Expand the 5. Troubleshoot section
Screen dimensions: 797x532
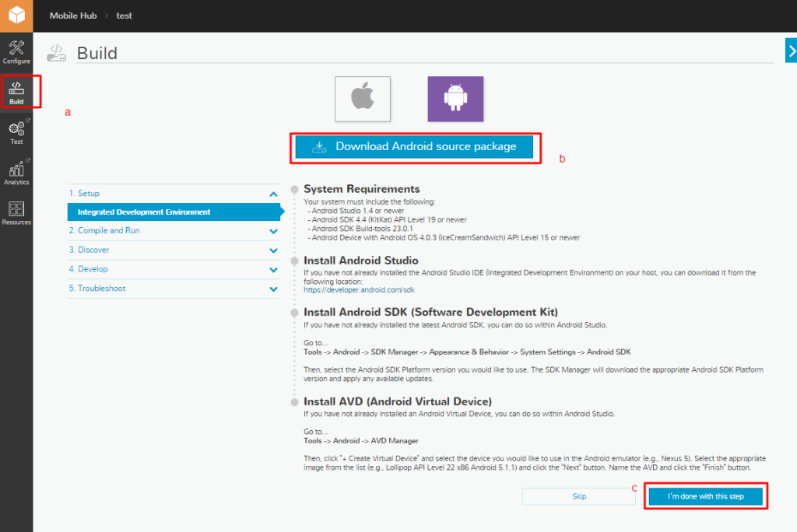coord(273,289)
